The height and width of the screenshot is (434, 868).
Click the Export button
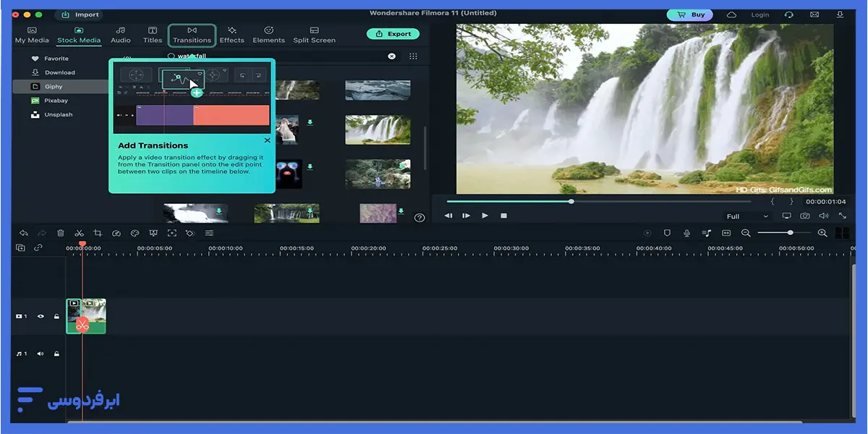pos(393,34)
